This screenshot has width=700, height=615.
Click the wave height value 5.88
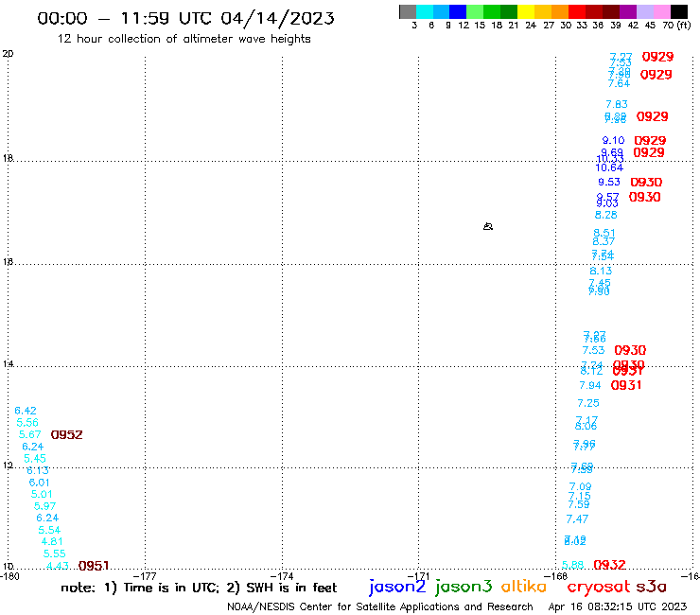(572, 565)
